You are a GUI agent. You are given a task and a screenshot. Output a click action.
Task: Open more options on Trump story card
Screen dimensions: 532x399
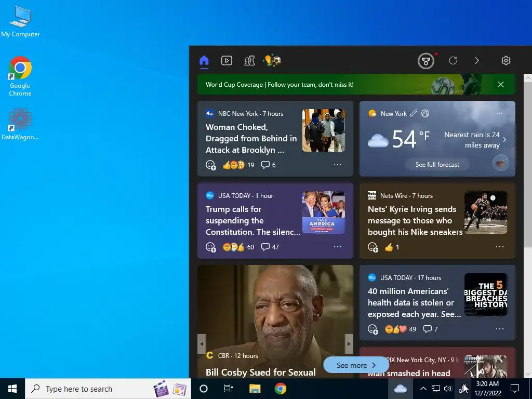coord(338,247)
